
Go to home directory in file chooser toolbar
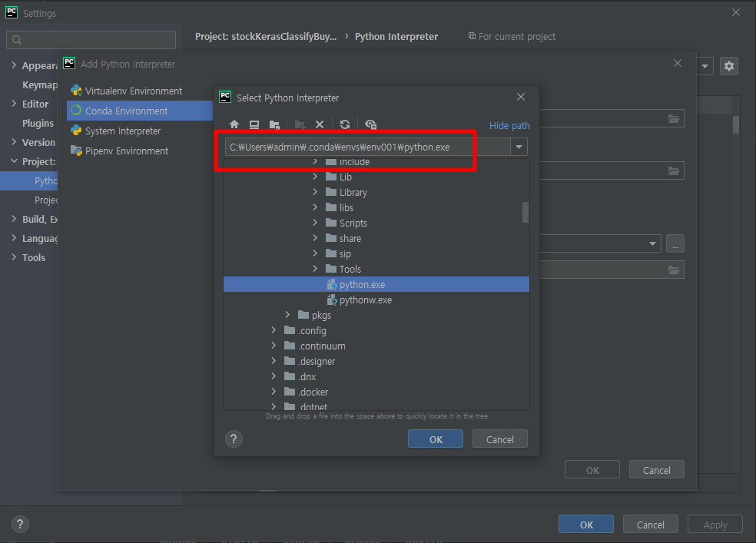234,124
